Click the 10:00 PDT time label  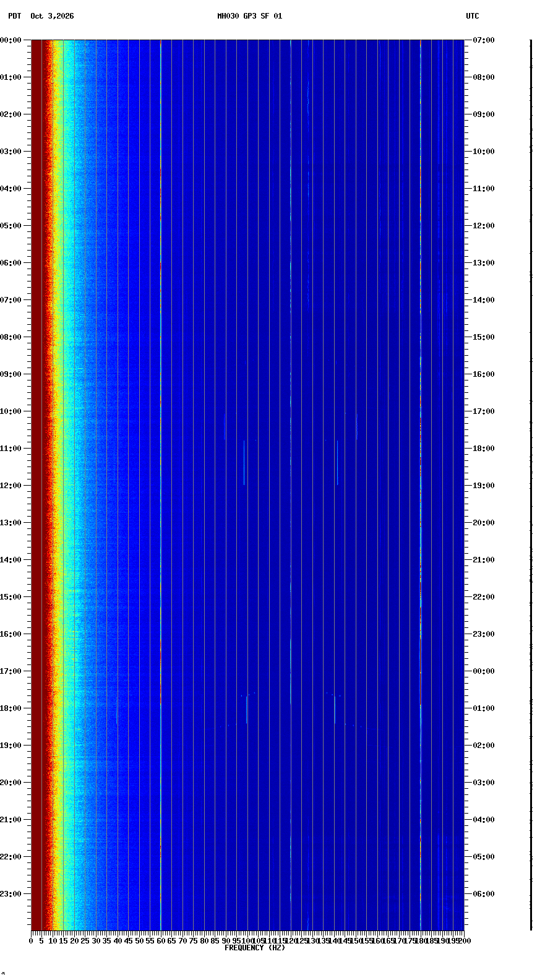pyautogui.click(x=11, y=411)
